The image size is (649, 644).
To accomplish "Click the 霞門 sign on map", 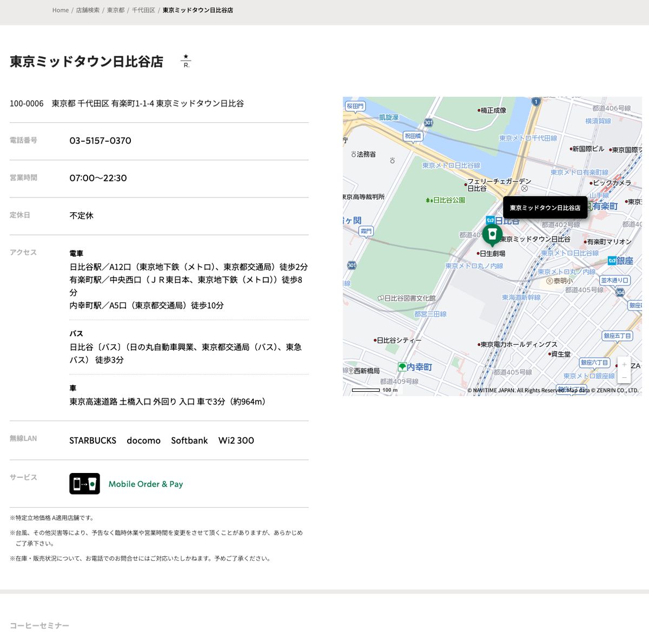I will (366, 231).
